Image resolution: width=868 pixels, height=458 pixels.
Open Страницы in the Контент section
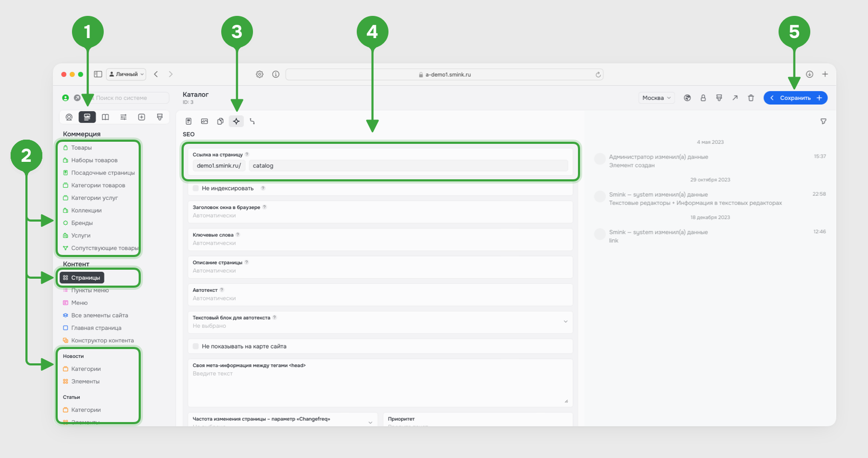pos(85,278)
